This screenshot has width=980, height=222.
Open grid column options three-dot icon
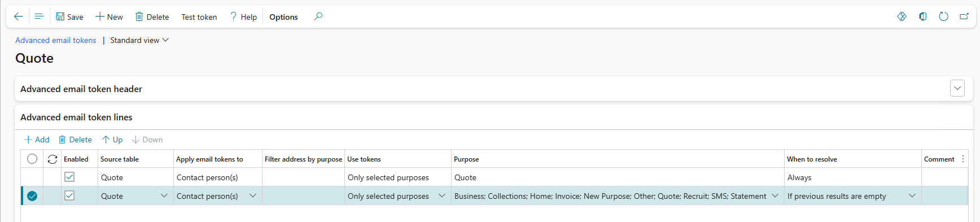[x=963, y=159]
